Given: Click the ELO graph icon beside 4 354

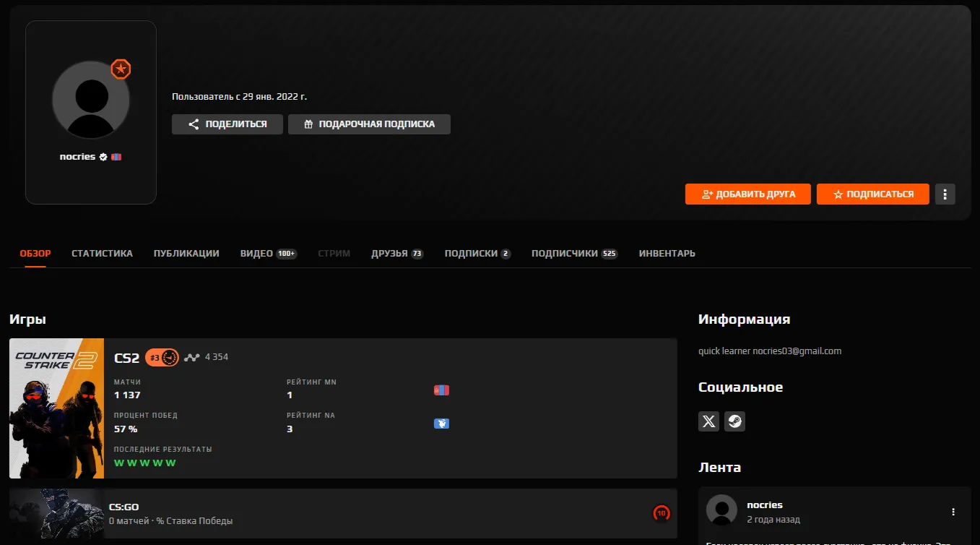Looking at the screenshot, I should pyautogui.click(x=191, y=357).
